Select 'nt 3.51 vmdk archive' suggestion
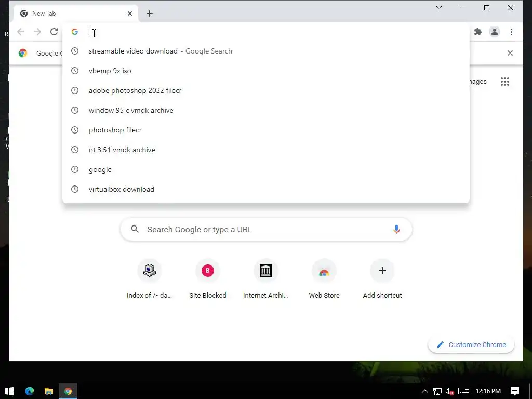Screen dimensions: 532x399 coord(266,150)
